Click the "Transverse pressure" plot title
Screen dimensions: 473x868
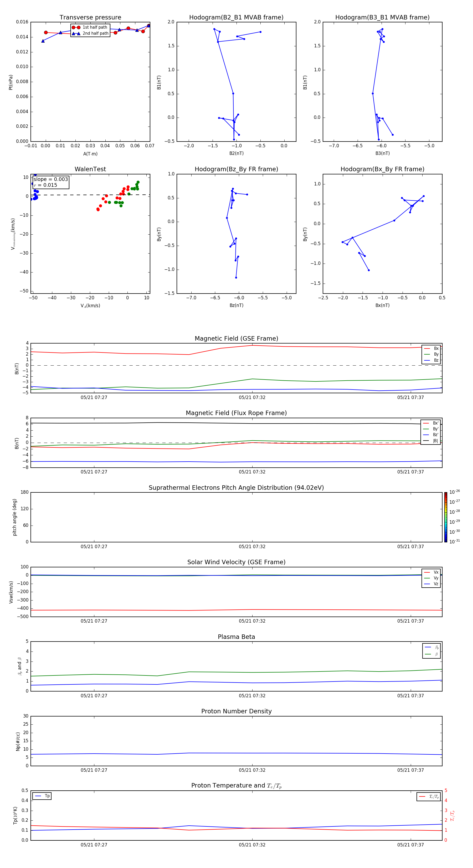click(x=90, y=18)
